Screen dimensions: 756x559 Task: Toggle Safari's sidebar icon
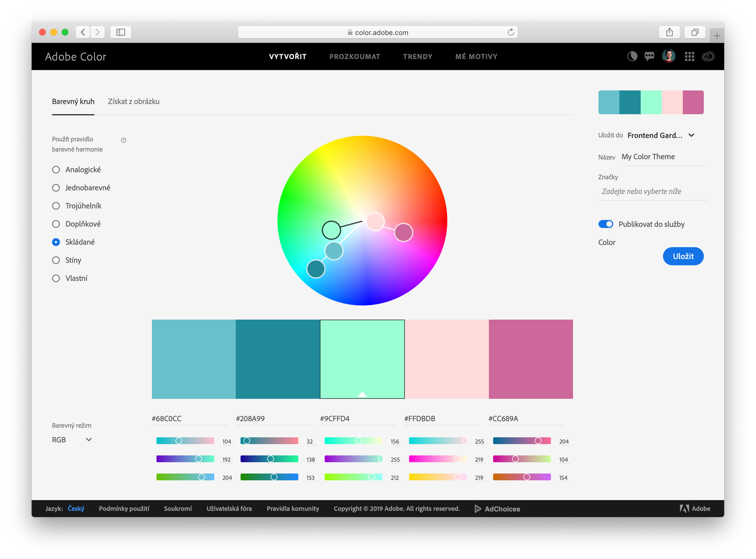pos(121,32)
